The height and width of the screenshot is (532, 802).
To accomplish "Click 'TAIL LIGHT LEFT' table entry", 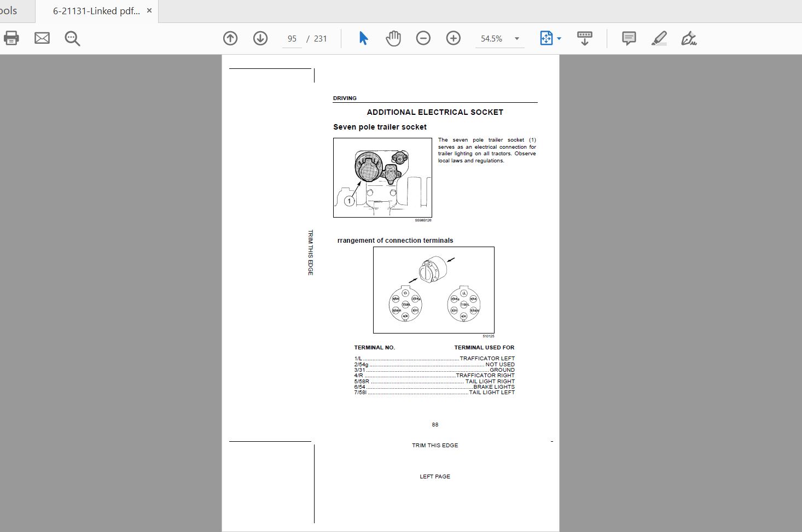I will [x=492, y=393].
